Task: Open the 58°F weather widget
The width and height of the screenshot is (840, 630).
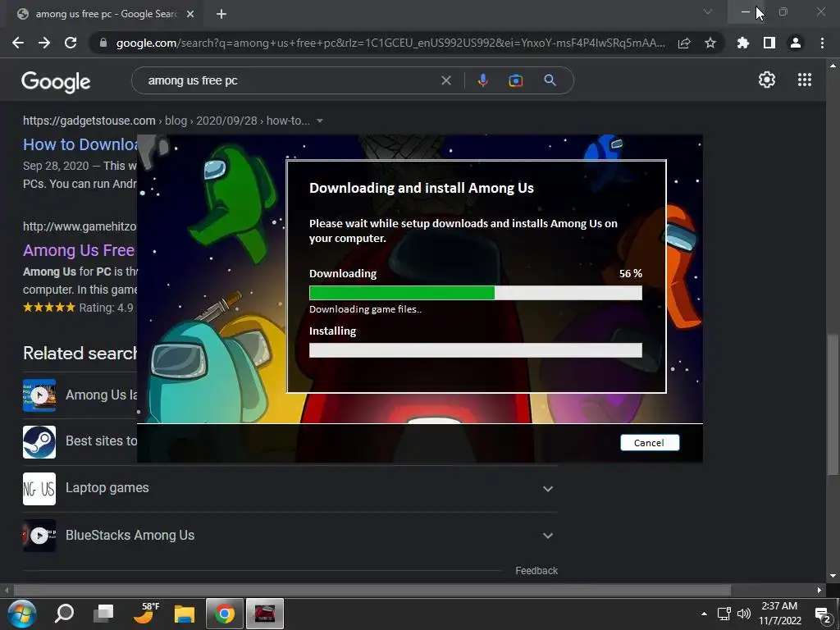Action: (x=146, y=614)
